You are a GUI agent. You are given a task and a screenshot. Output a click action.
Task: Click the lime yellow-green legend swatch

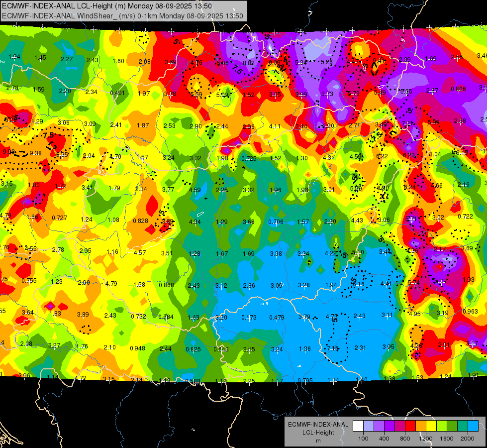pyautogui.click(x=442, y=426)
